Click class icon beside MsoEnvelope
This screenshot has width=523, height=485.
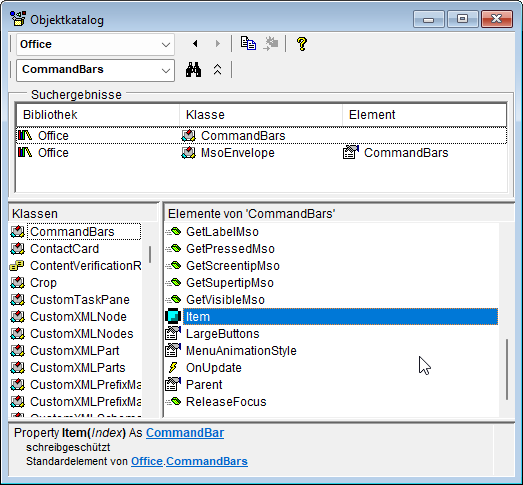point(188,152)
